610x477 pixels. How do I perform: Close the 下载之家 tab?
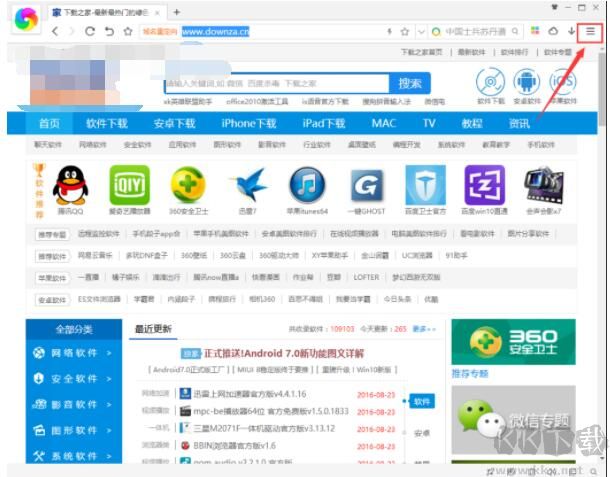(x=157, y=13)
